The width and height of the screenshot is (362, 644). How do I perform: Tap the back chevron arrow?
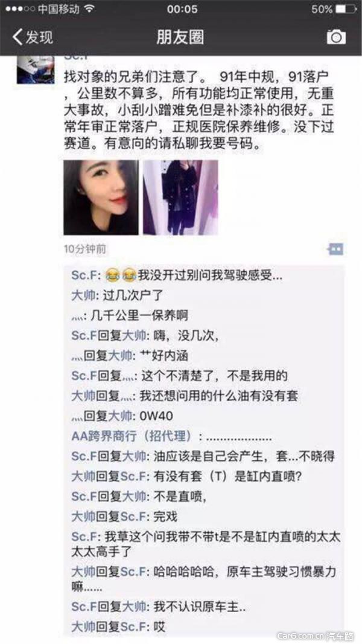tap(17, 37)
